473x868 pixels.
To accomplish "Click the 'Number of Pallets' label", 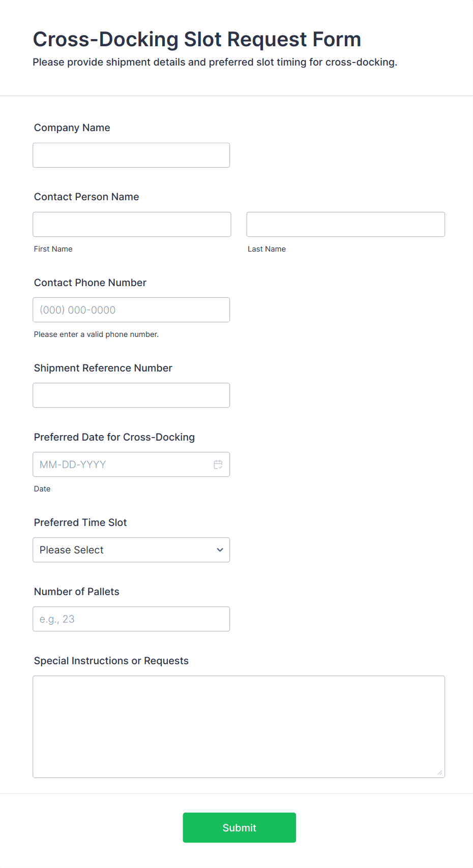I will (76, 592).
